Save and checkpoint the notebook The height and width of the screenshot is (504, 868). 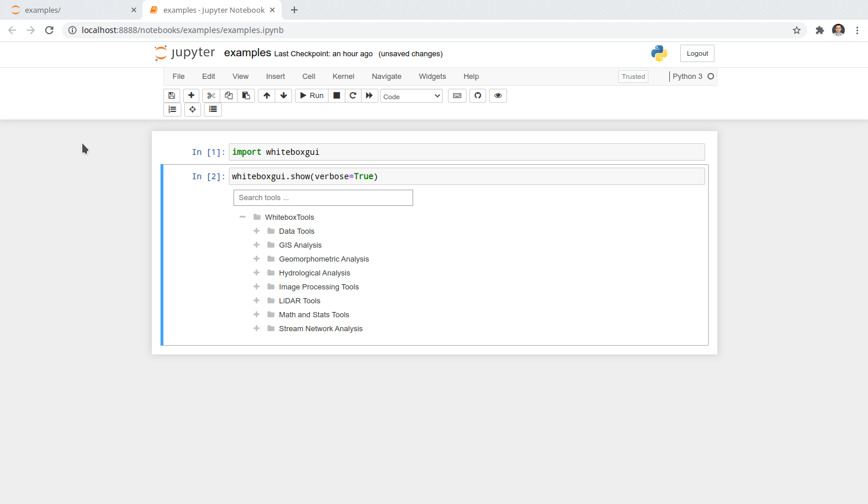[172, 96]
